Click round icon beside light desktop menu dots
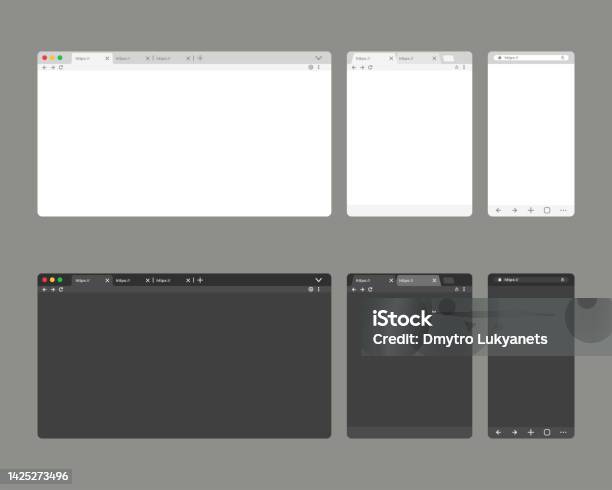 pyautogui.click(x=311, y=67)
